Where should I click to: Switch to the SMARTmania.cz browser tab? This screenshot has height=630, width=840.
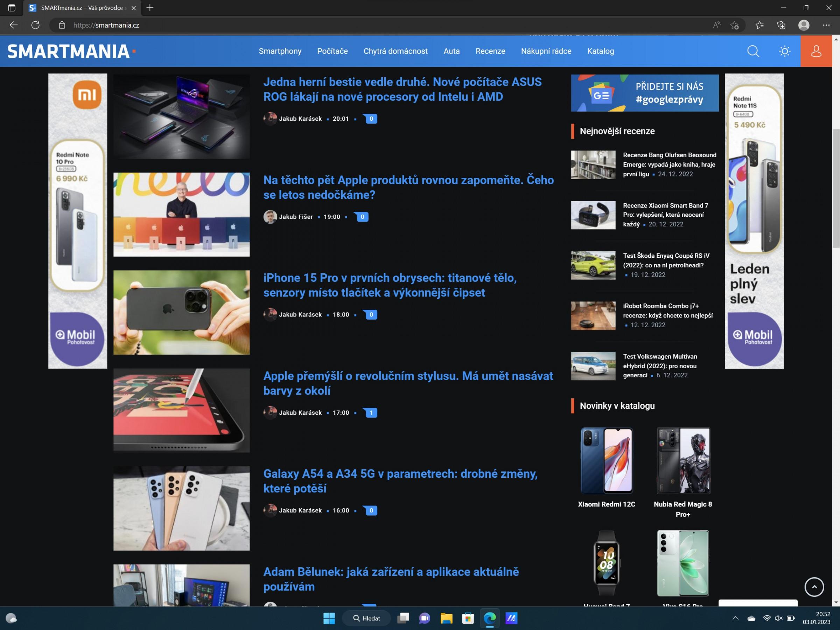point(82,8)
